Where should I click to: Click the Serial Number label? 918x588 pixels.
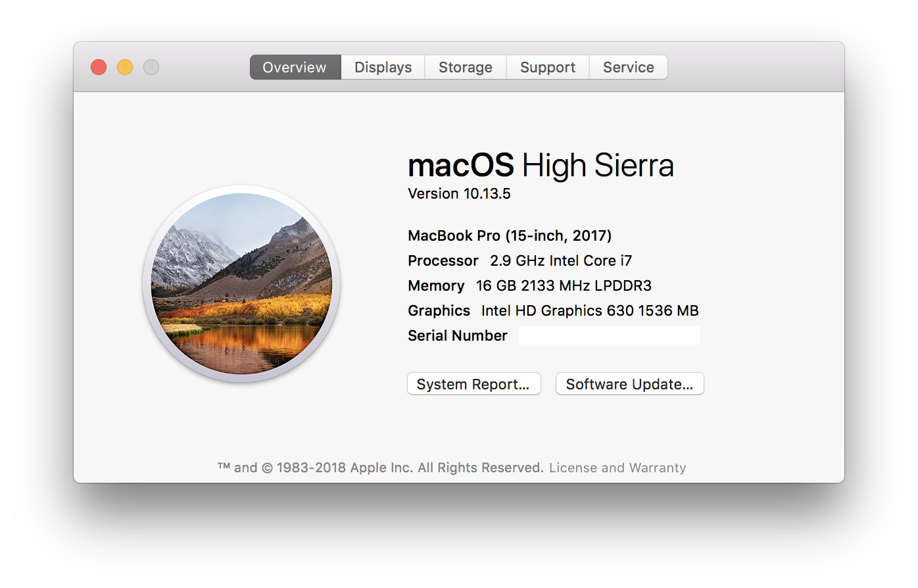pyautogui.click(x=458, y=335)
